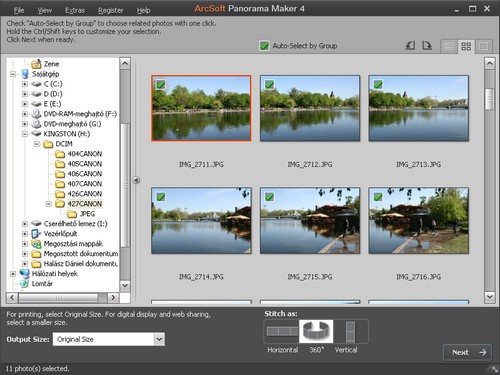Uncheck IMG_2711.JPG selection checkbox

[x=161, y=84]
